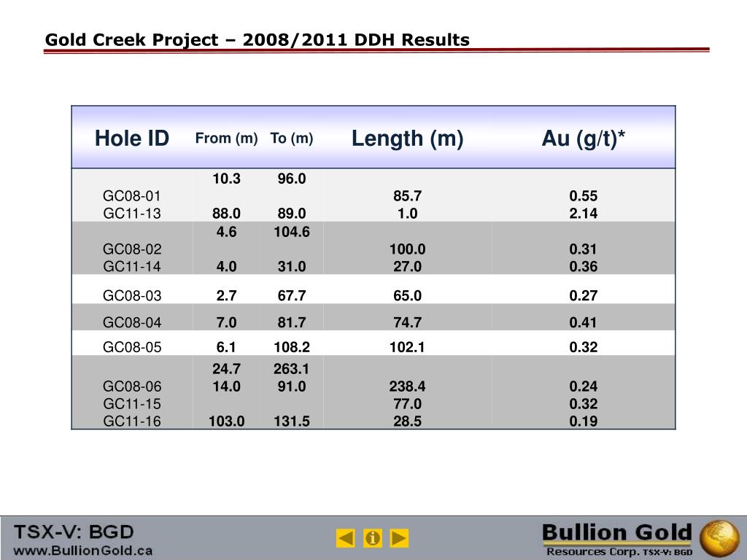Click the To value 89.0
The width and height of the screenshot is (747, 560).
point(292,214)
